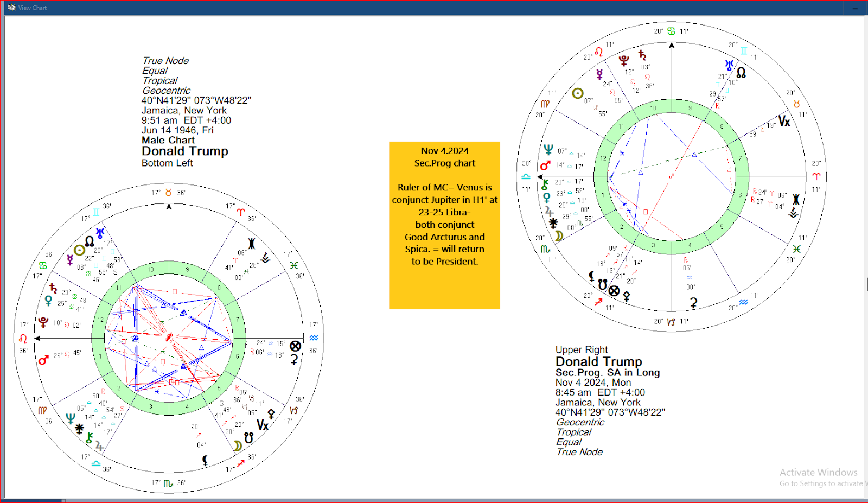Select progressed Mars glyph at 14° Libra
This screenshot has height=503, width=868.
[x=545, y=165]
